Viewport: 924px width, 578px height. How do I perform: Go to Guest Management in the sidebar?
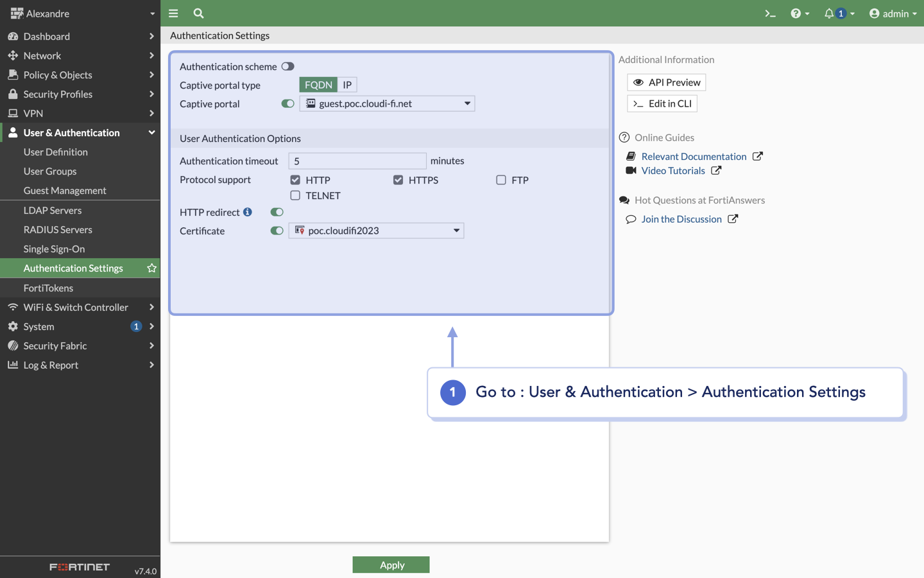pos(64,190)
